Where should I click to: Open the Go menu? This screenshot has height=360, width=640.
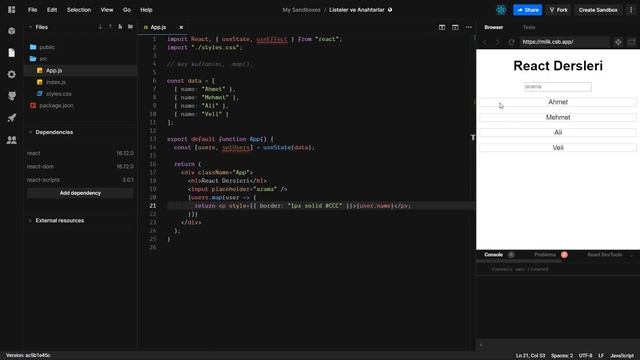point(127,10)
